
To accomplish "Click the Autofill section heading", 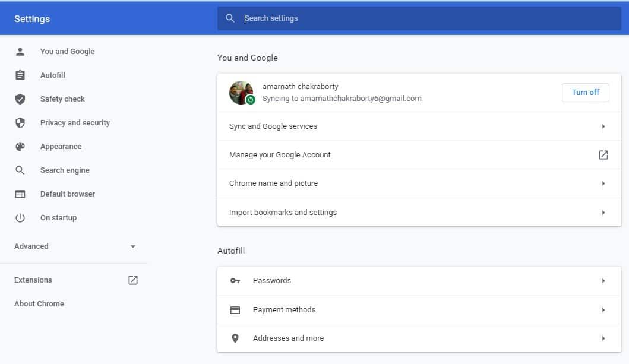I will [231, 251].
